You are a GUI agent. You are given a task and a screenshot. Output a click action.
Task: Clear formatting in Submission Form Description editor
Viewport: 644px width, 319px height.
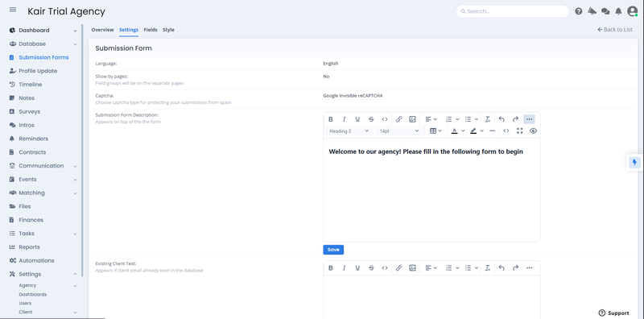pyautogui.click(x=488, y=119)
